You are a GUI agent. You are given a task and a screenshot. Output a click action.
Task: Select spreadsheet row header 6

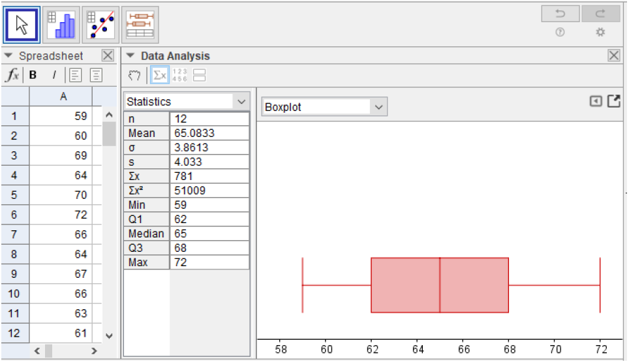(14, 215)
